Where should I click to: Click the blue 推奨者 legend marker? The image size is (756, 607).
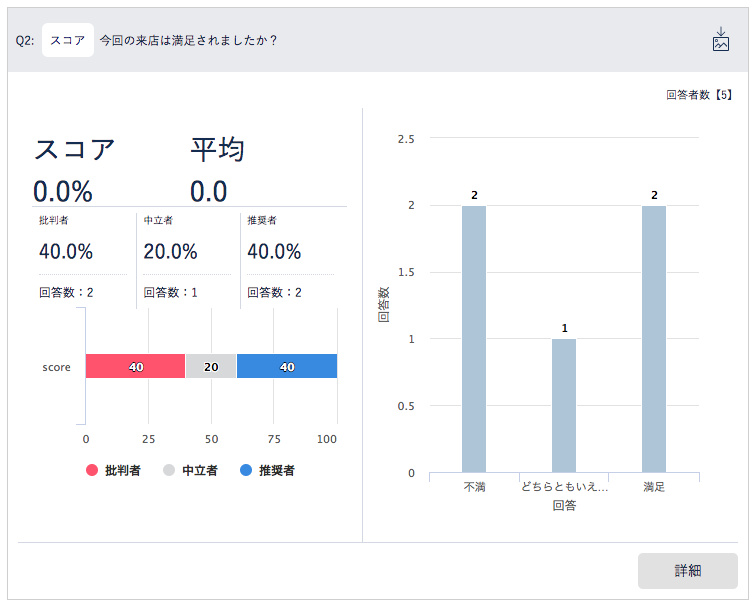246,470
